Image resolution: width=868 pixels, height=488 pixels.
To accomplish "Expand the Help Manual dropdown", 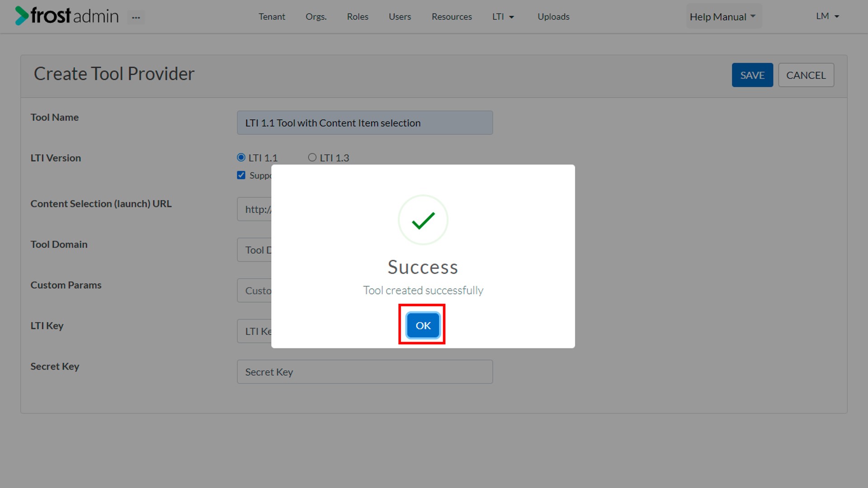I will click(724, 17).
